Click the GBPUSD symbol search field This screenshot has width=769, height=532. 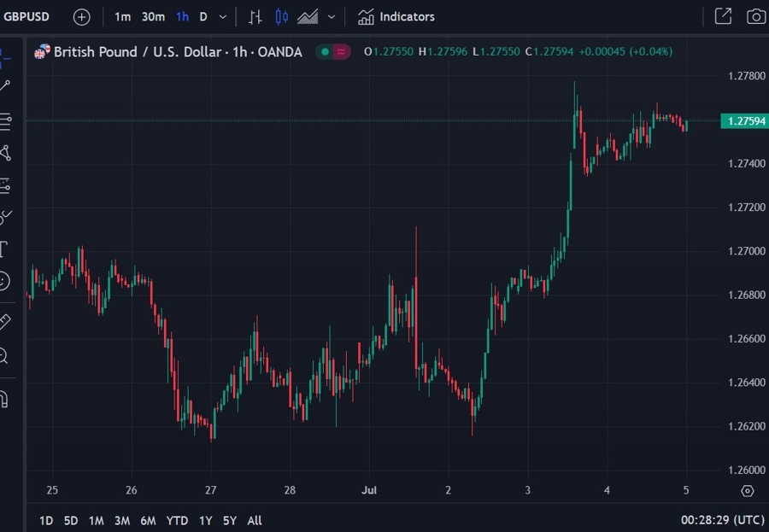click(26, 16)
